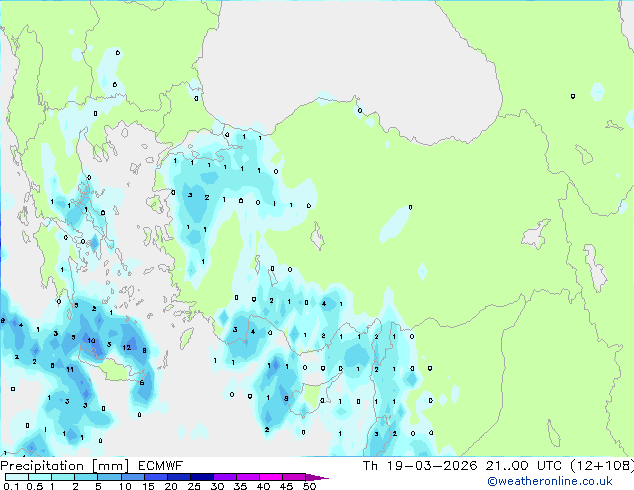
Task: Click the 25 legend scale label
Action: (194, 486)
